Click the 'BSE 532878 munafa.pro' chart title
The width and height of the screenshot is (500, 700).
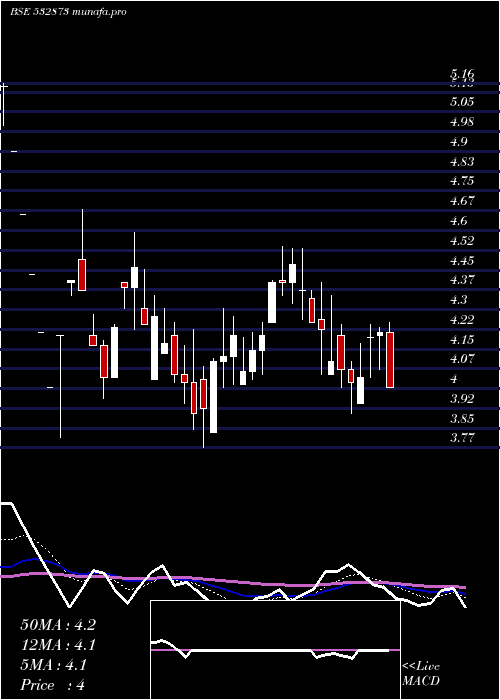pos(68,12)
